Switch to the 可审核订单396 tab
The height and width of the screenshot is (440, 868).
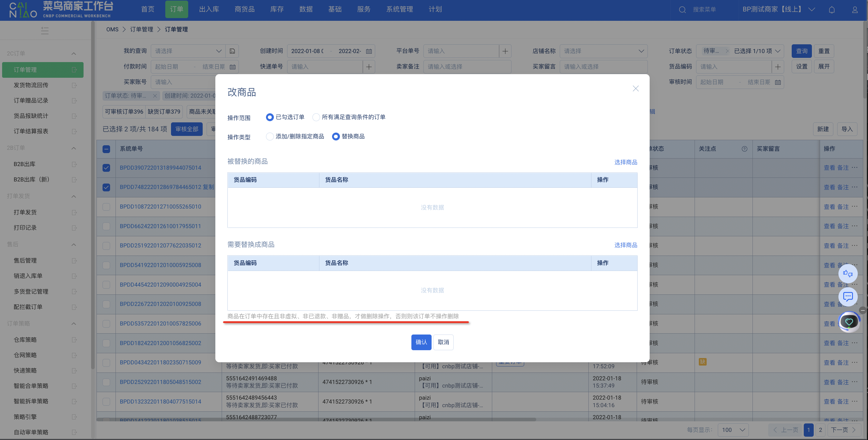click(x=124, y=112)
